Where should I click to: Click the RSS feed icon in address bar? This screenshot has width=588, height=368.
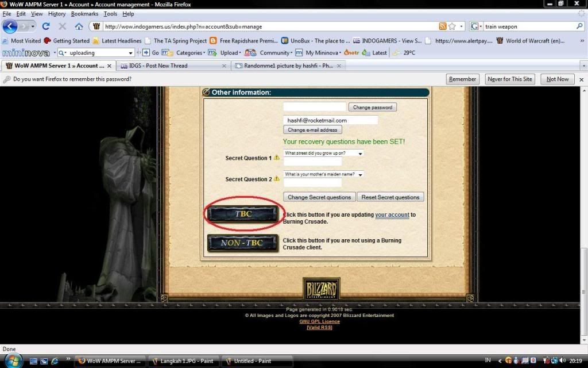coord(443,26)
